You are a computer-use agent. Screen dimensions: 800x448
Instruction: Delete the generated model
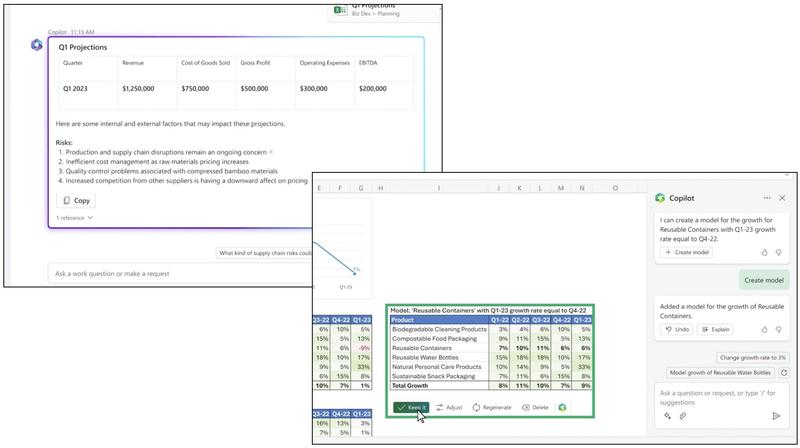click(x=535, y=407)
